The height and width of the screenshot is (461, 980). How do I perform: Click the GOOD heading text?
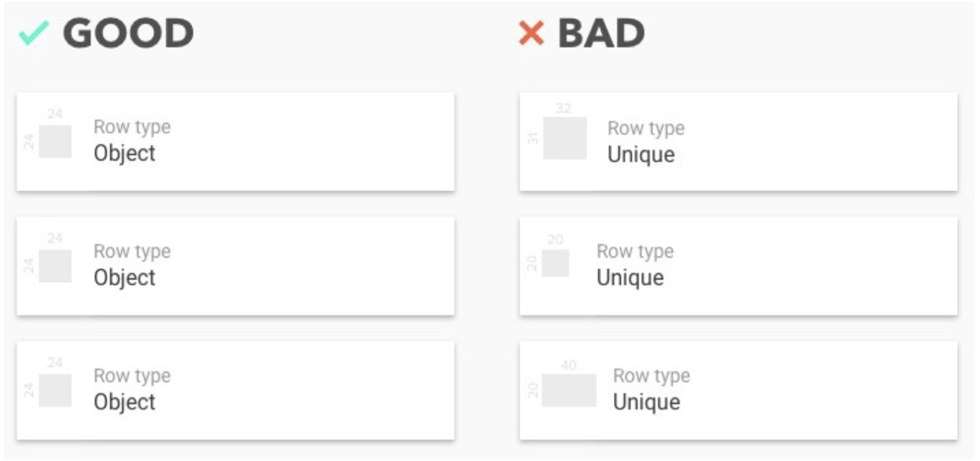point(128,33)
